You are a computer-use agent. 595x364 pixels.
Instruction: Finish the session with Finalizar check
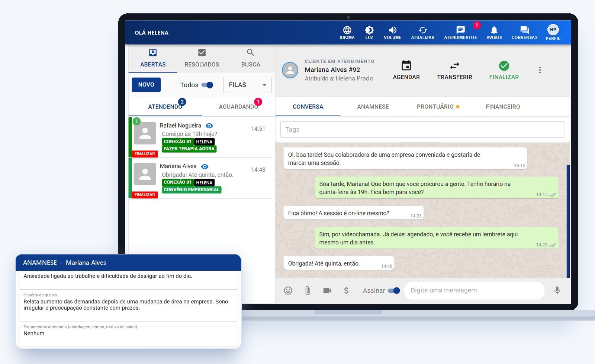504,71
